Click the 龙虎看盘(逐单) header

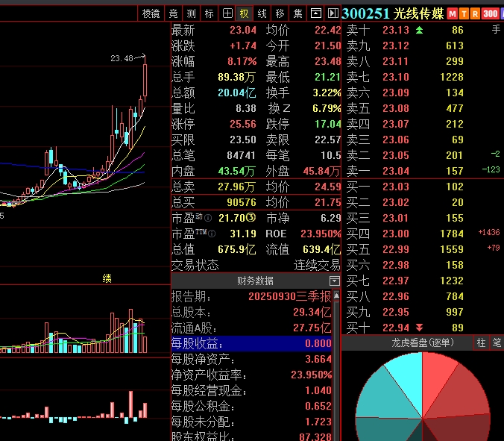point(422,343)
